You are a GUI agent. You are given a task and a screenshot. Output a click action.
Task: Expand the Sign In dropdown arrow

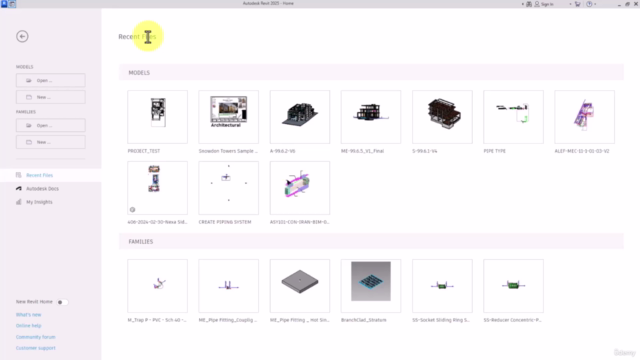pos(570,4)
